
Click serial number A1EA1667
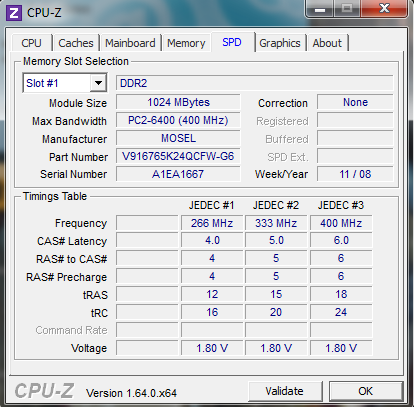tap(178, 174)
